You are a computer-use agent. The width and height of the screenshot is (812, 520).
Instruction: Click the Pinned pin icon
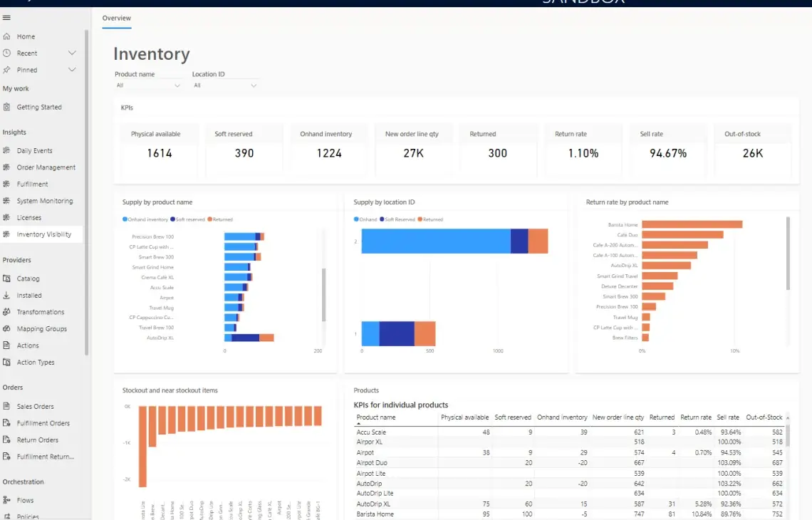point(6,70)
